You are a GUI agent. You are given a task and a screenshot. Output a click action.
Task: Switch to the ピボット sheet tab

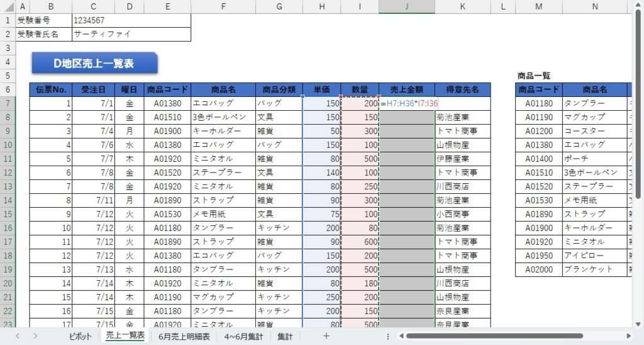[80, 336]
